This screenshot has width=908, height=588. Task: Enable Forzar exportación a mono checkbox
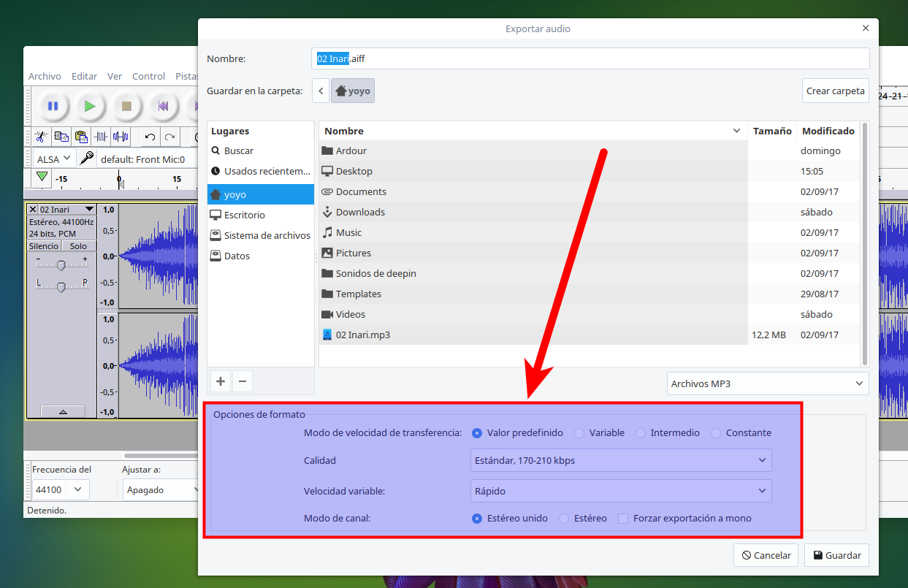pyautogui.click(x=623, y=519)
